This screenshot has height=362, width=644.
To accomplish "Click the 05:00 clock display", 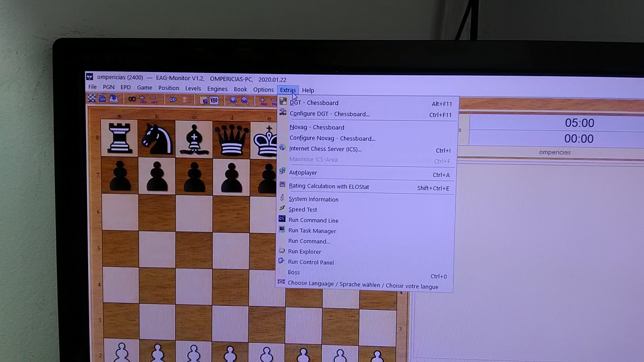I will click(x=580, y=123).
